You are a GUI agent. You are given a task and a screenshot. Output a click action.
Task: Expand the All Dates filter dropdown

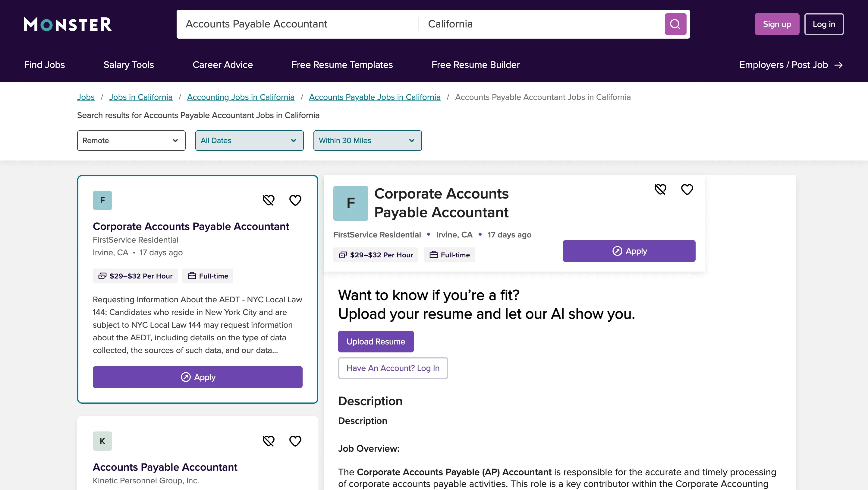249,141
